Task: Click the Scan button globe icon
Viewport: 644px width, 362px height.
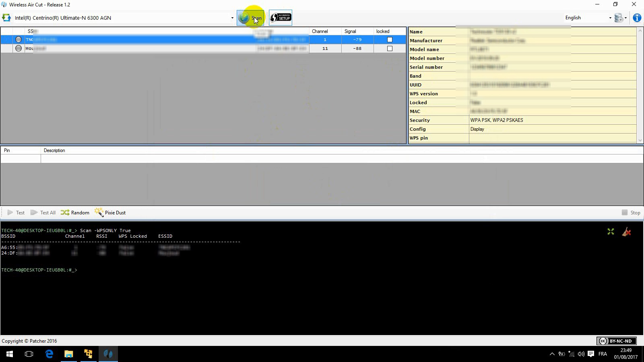Action: 244,18
